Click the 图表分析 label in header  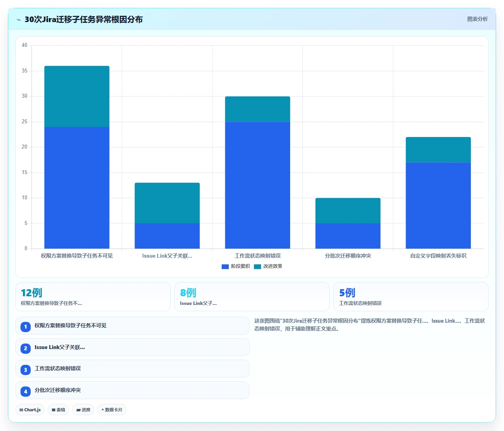477,19
